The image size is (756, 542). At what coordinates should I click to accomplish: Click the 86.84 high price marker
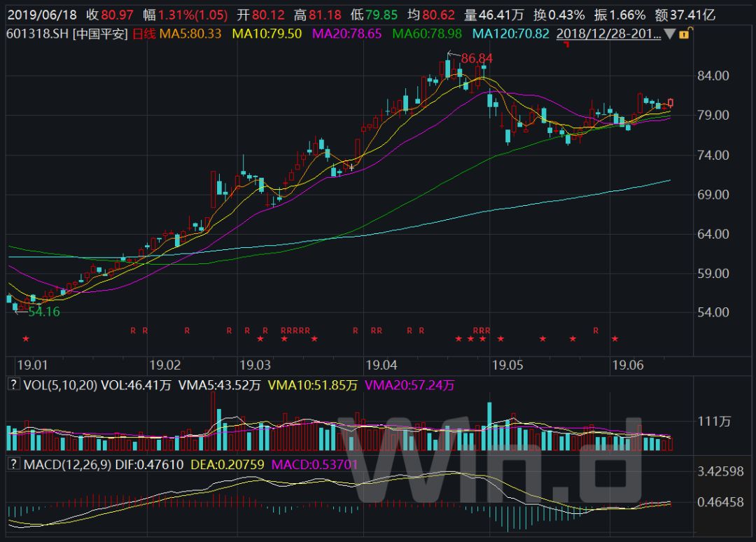click(x=477, y=58)
